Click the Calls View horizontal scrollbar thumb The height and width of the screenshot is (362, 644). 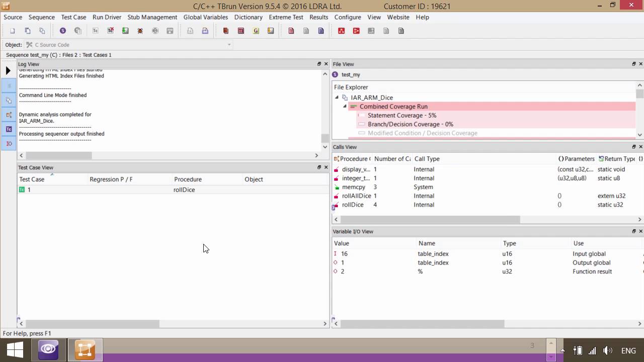point(430,220)
